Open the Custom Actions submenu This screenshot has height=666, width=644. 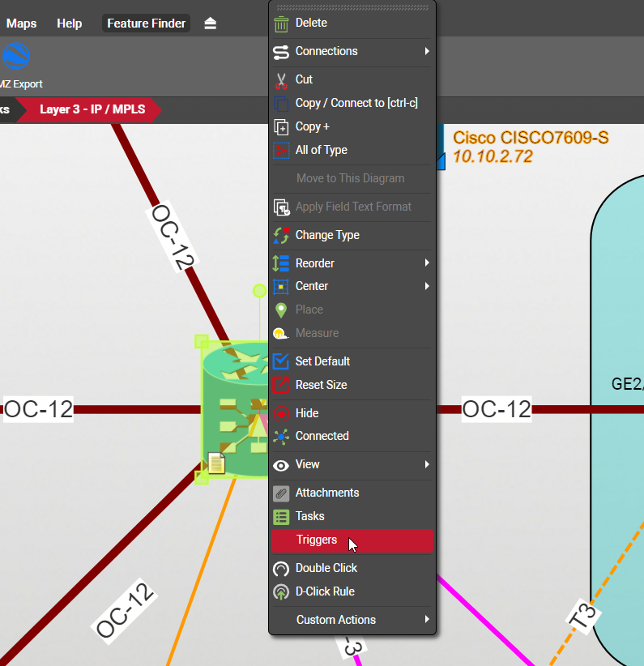[352, 620]
